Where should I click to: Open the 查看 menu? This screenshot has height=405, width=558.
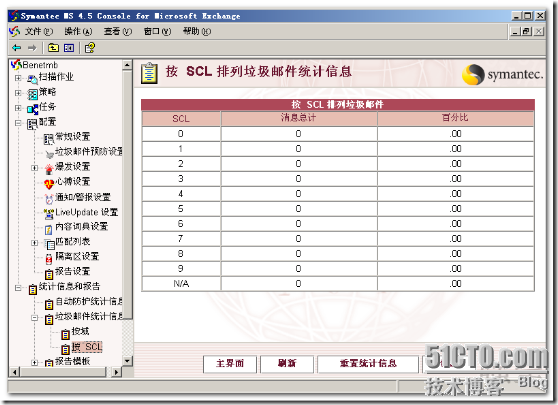tap(118, 32)
